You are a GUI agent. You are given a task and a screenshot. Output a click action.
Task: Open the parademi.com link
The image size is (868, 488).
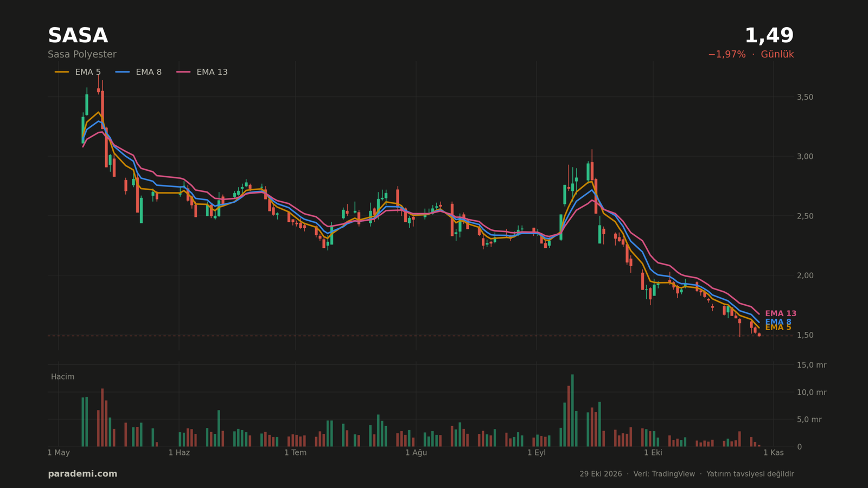coord(82,474)
